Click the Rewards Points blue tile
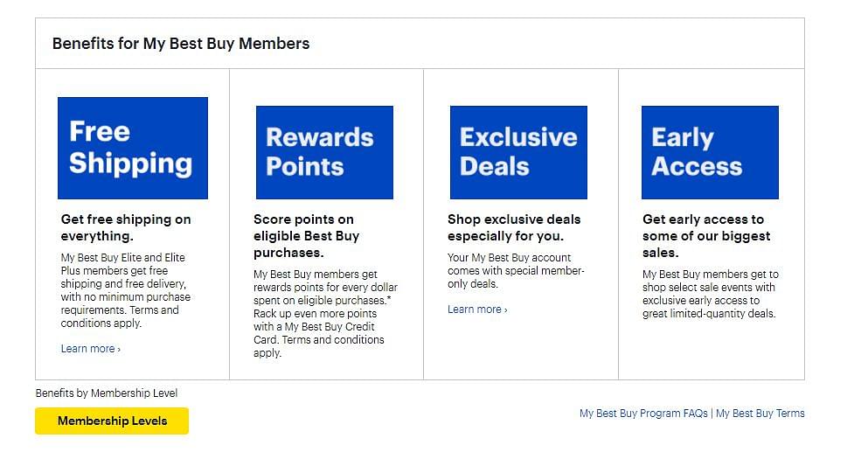This screenshot has height=466, width=868. pos(324,152)
